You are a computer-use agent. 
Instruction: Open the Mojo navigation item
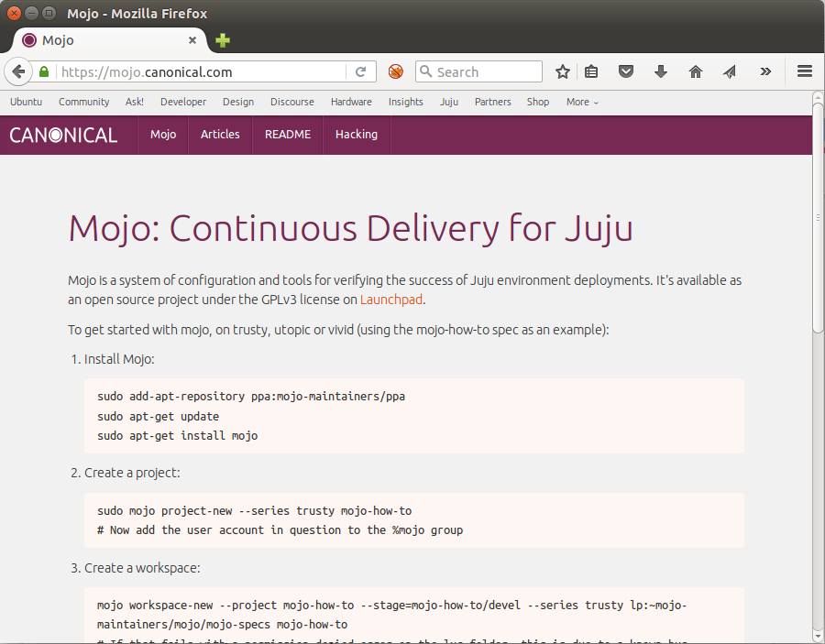pos(163,135)
